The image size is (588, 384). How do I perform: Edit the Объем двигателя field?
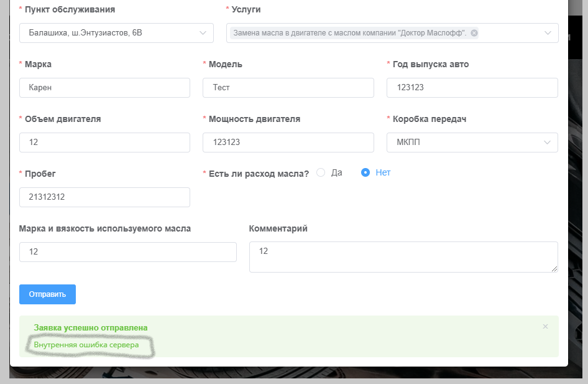[104, 143]
